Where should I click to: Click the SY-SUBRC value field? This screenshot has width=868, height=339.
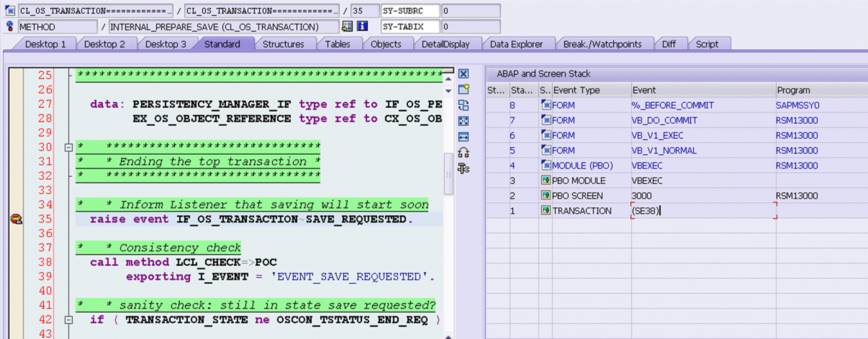(471, 11)
